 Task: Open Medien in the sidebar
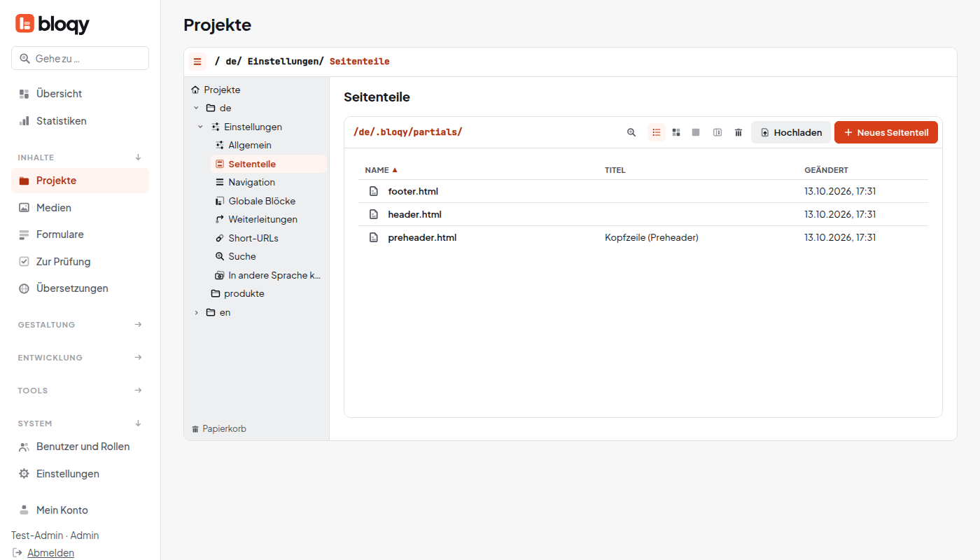point(80,208)
